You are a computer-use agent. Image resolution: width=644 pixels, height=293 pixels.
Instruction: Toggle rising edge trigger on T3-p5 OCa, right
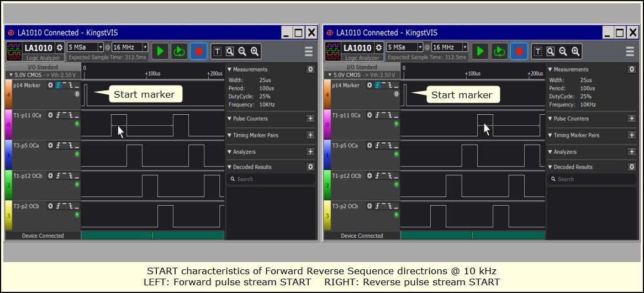click(378, 146)
